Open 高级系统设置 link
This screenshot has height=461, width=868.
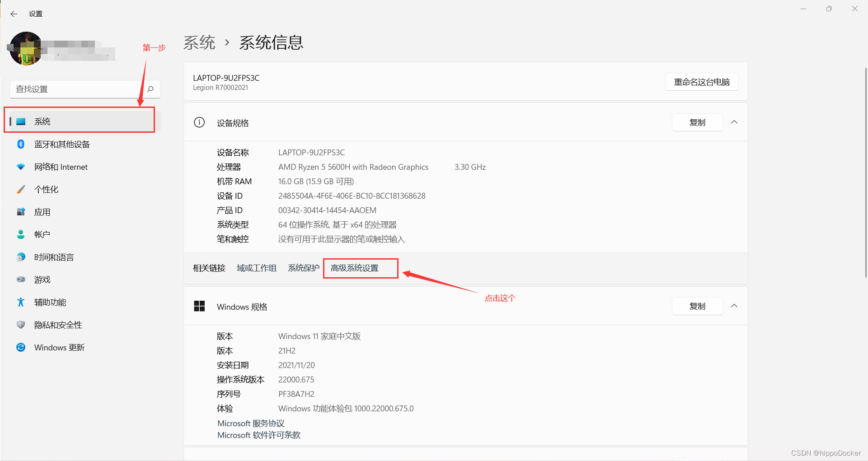(x=355, y=268)
